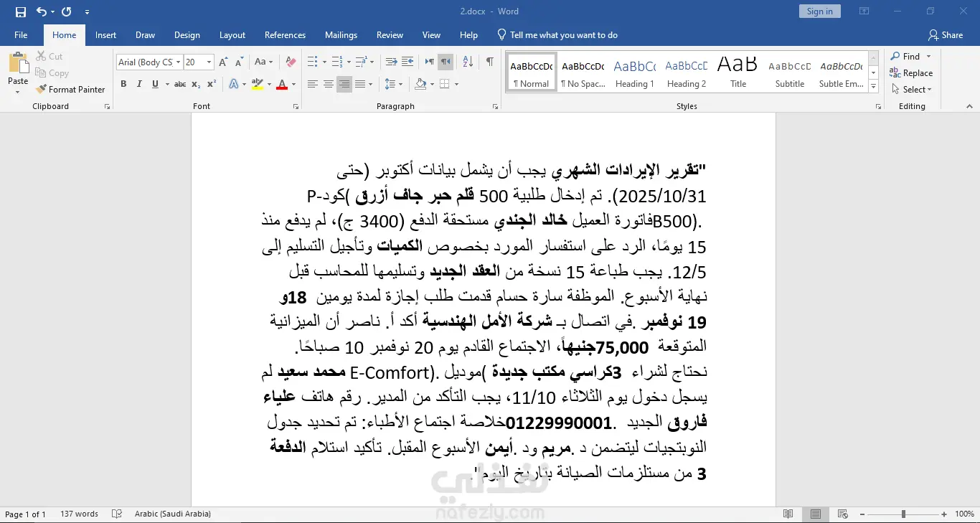Open the Borders dropdown arrow
Screen dimensions: 980x523
point(456,84)
